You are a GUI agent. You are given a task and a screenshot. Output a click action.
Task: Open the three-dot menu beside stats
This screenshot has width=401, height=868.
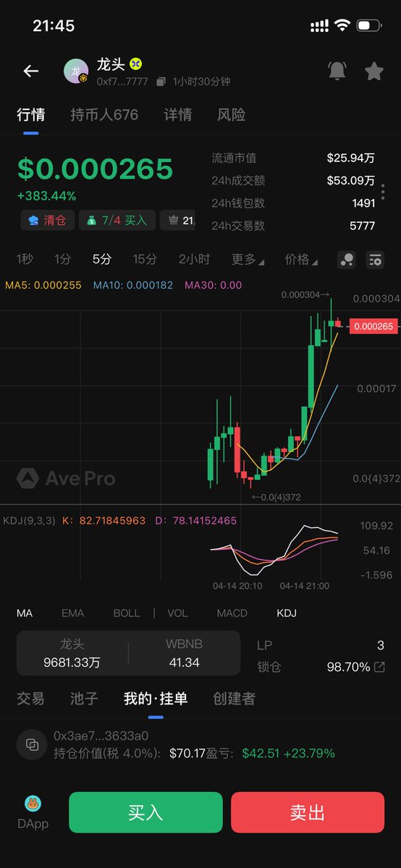tap(383, 192)
